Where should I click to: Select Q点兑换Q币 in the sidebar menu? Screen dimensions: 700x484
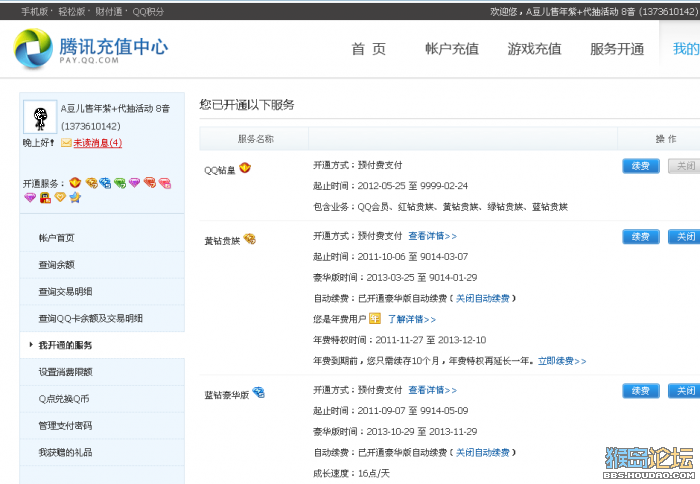(x=64, y=399)
